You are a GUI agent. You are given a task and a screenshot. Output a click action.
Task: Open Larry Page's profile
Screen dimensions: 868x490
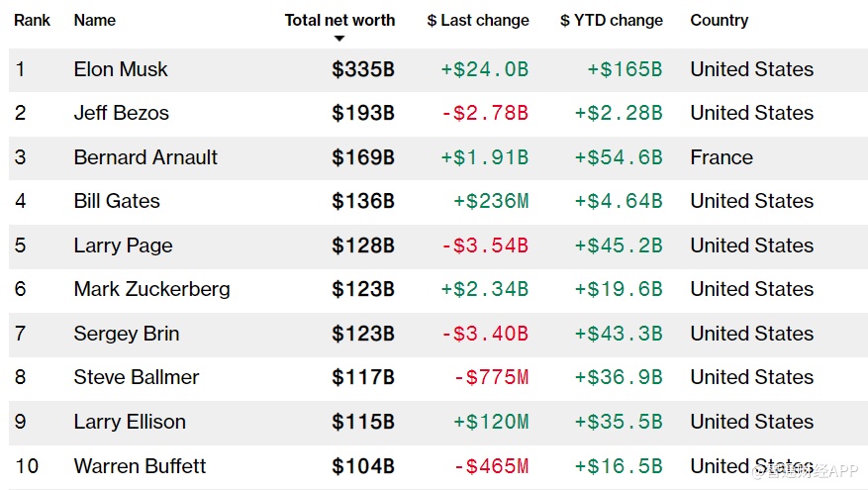(x=123, y=245)
